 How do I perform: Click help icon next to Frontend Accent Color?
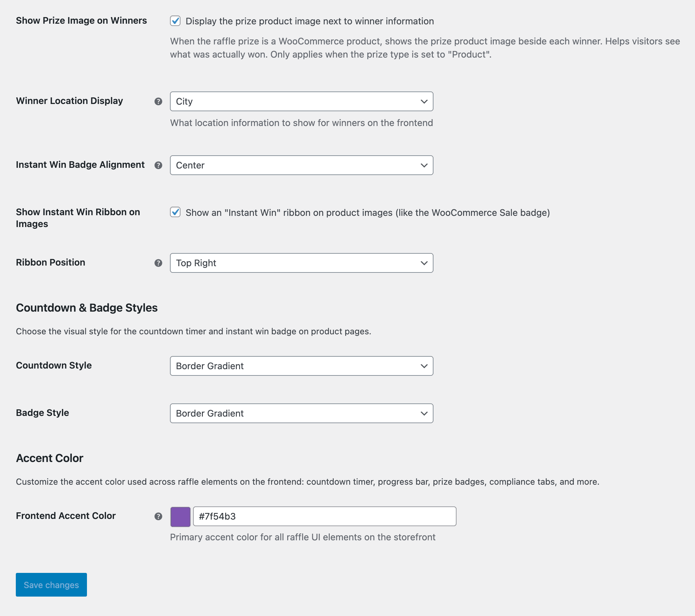pyautogui.click(x=158, y=516)
